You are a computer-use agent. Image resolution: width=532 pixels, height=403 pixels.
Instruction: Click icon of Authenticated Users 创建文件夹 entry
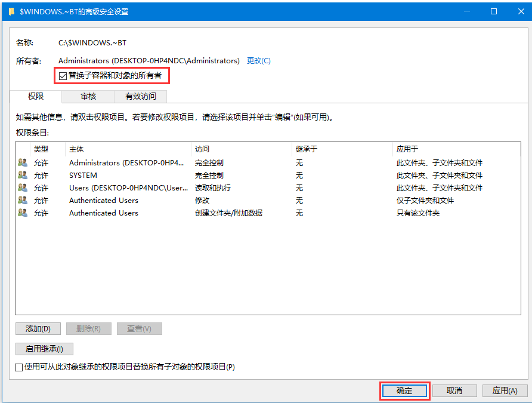(x=23, y=213)
